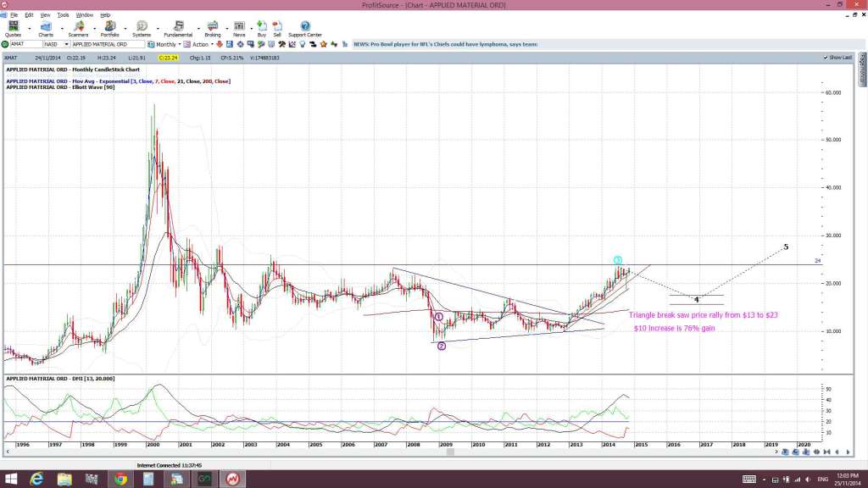
Task: Open File Explorer from taskbar
Action: tap(64, 479)
